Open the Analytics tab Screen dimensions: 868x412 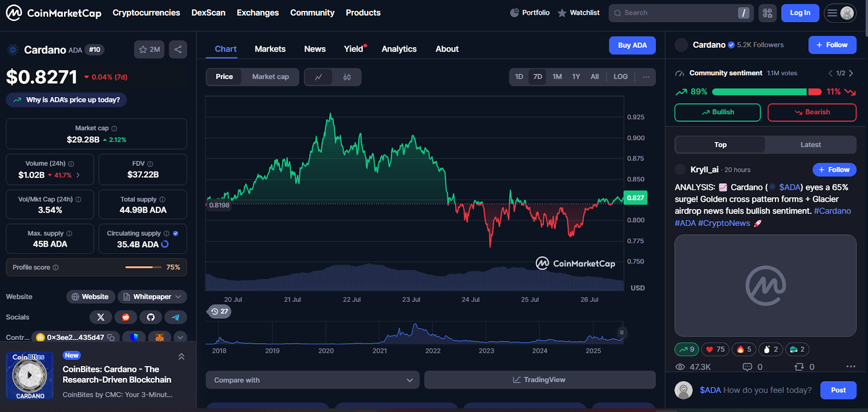coord(399,49)
